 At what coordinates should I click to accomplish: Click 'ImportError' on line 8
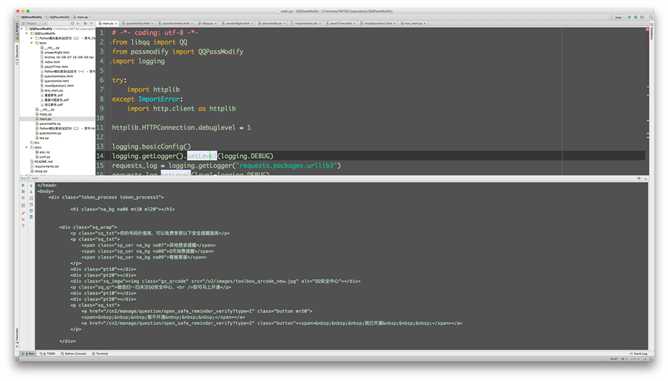point(158,99)
